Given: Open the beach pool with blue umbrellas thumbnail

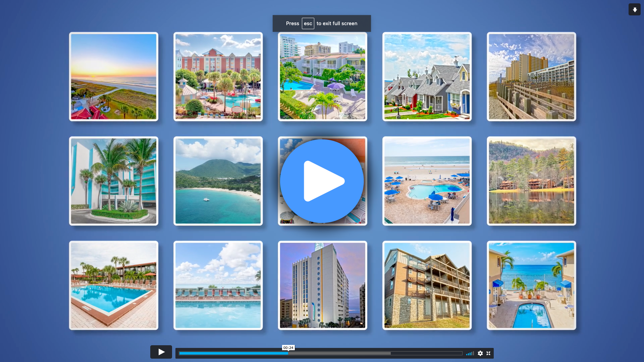Looking at the screenshot, I should (427, 181).
